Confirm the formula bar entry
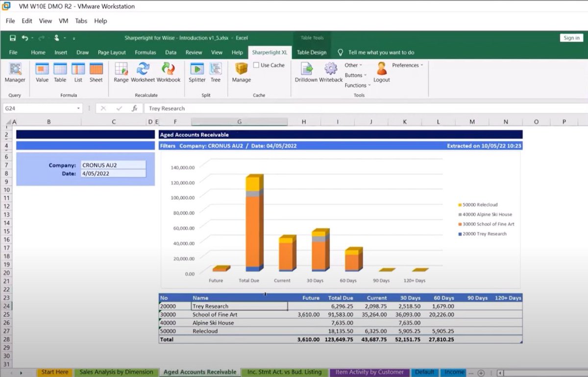The width and height of the screenshot is (588, 377). click(119, 108)
